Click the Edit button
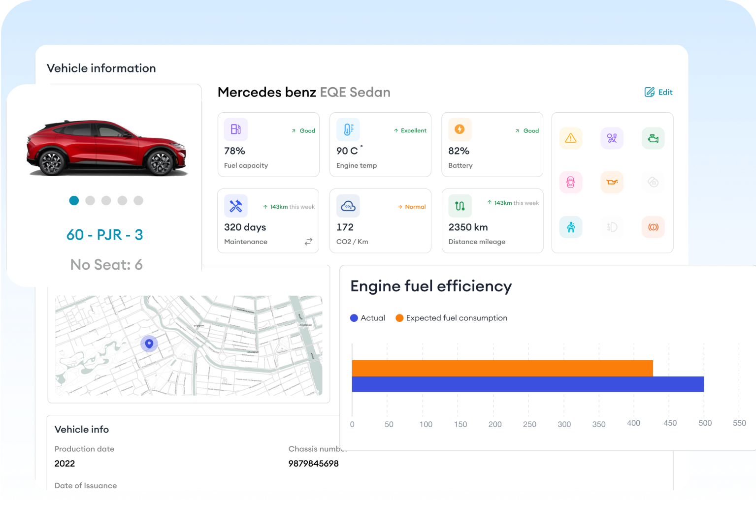 point(658,92)
